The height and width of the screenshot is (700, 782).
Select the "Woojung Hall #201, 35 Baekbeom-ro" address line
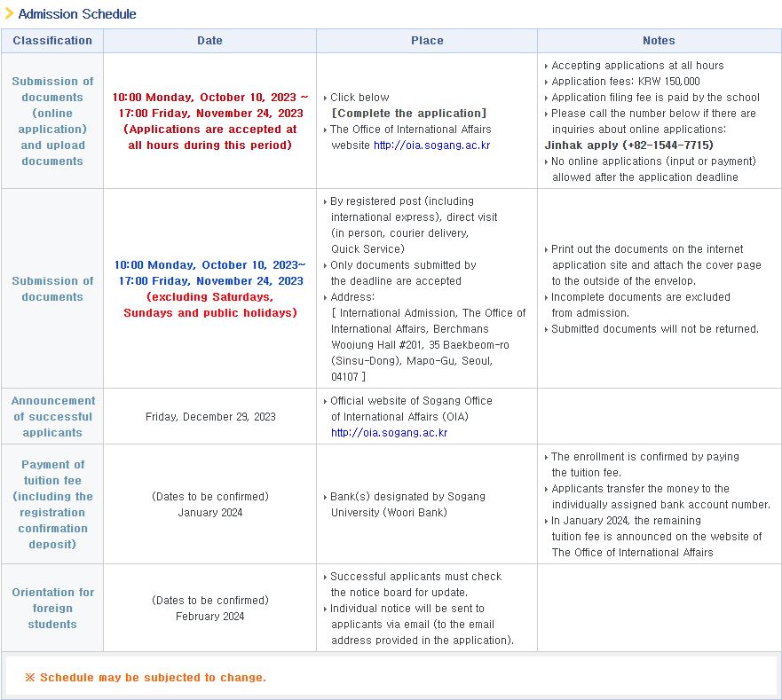click(420, 345)
